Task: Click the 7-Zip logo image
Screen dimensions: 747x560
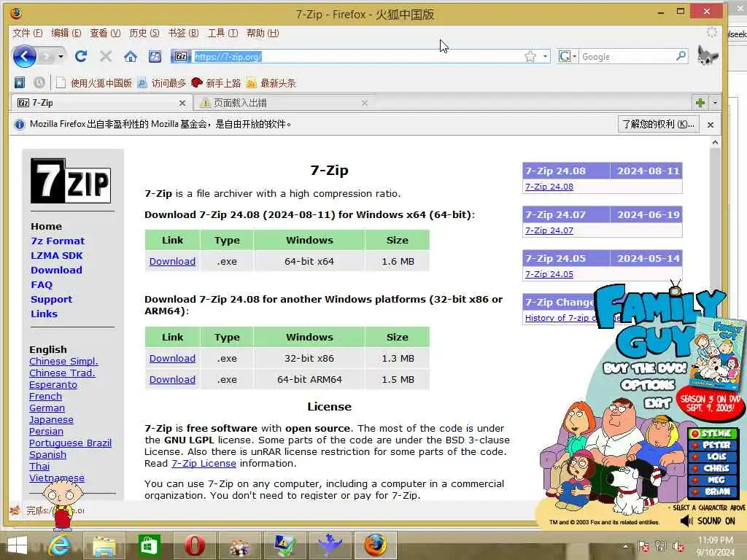Action: (71, 182)
